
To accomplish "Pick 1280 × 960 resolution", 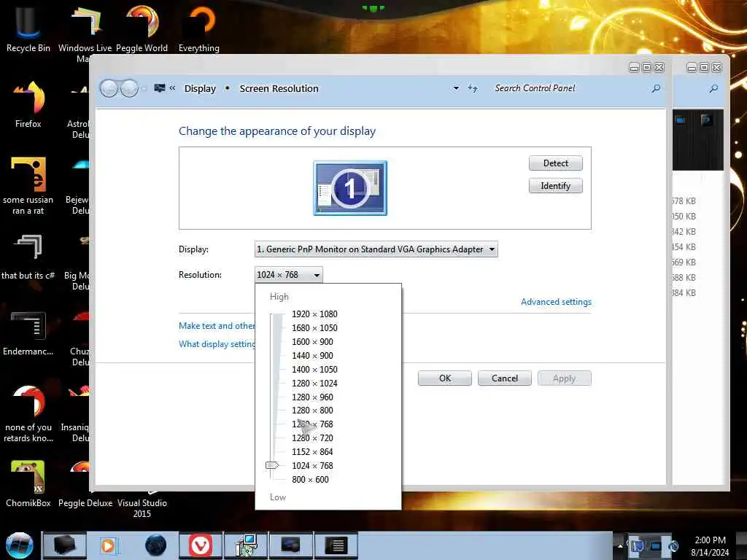I will [x=312, y=397].
